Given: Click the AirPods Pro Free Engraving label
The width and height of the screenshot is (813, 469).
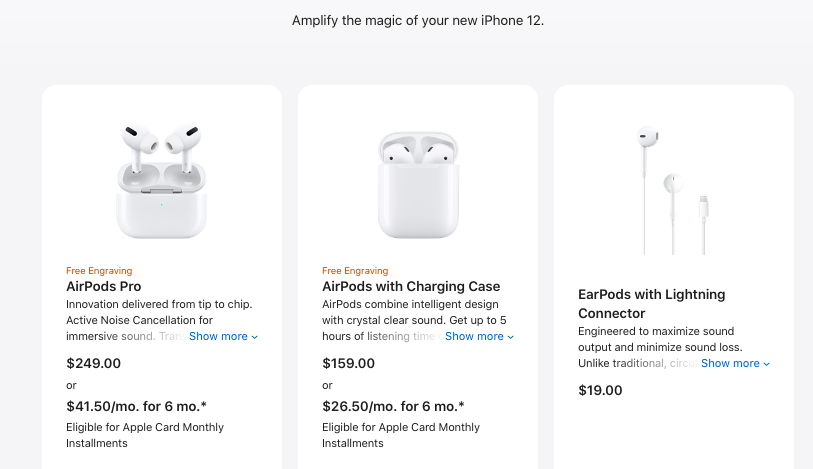Looking at the screenshot, I should pos(99,271).
